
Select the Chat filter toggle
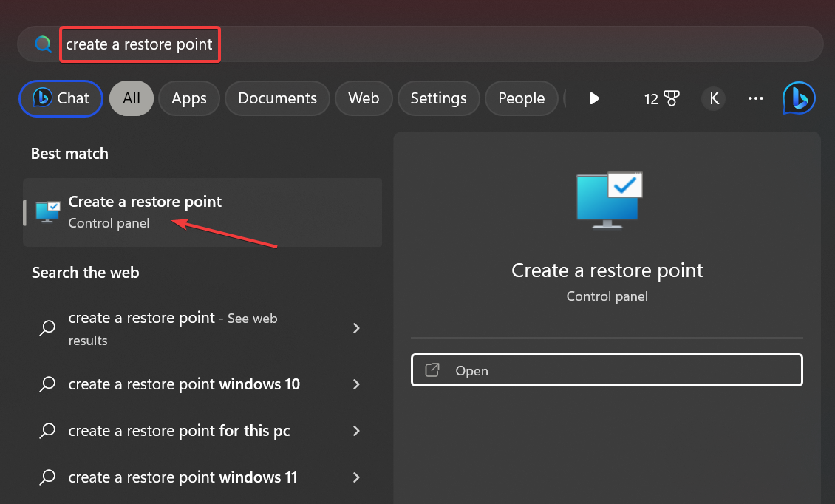[61, 98]
